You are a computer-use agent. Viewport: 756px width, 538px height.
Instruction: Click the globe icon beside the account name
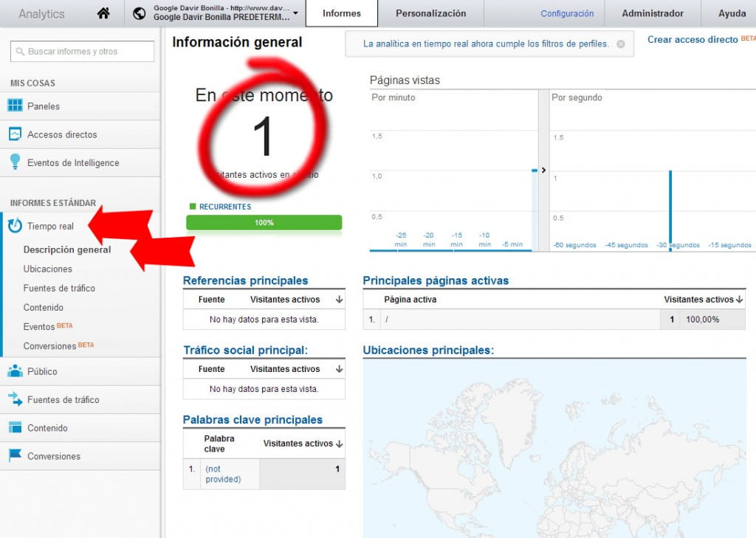coord(140,13)
